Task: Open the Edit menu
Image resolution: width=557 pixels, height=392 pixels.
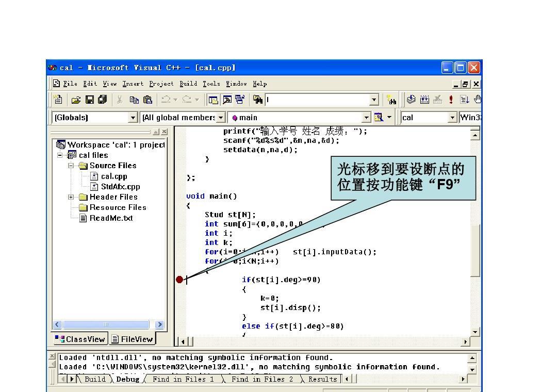Action: pos(90,84)
